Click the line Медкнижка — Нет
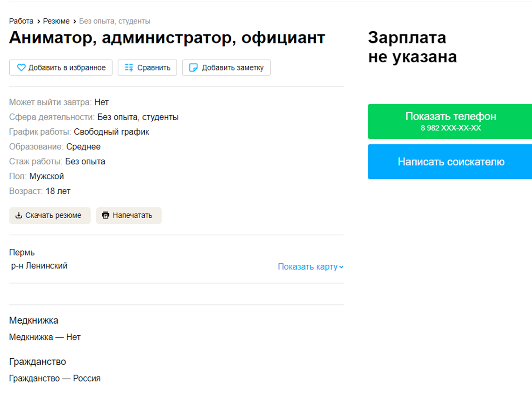Viewport: 532px width, 403px height. (45, 337)
